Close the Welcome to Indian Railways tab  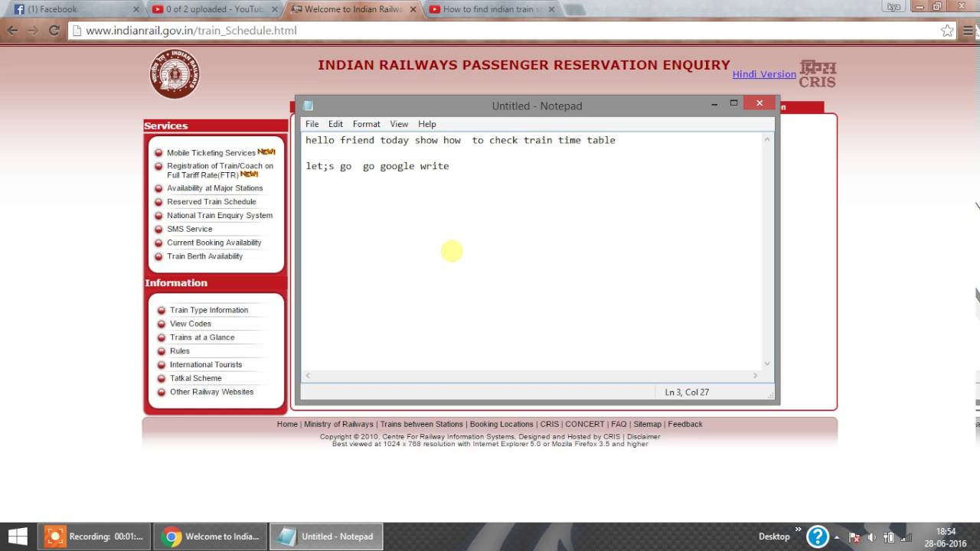click(412, 9)
